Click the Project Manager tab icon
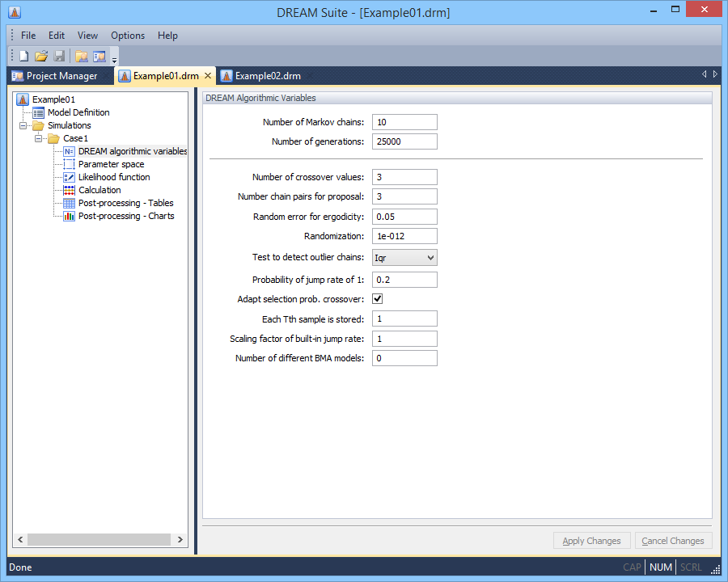728x582 pixels. click(x=18, y=76)
